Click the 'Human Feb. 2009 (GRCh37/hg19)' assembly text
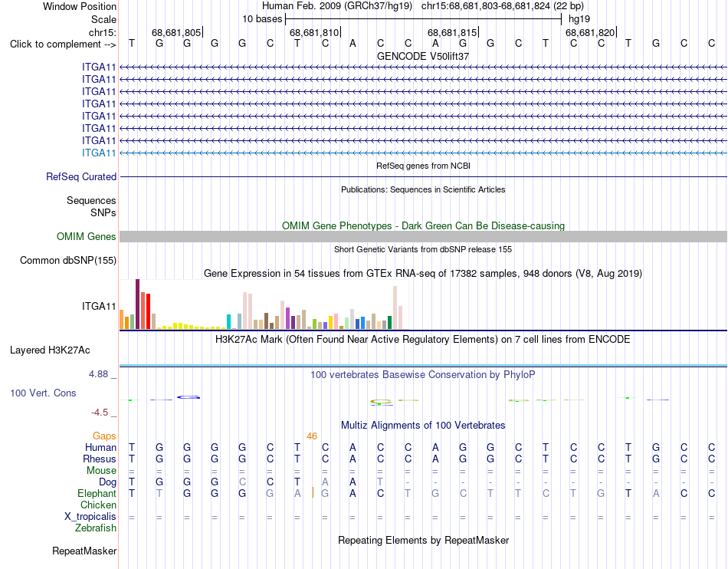This screenshot has width=728, height=569. pyautogui.click(x=337, y=6)
